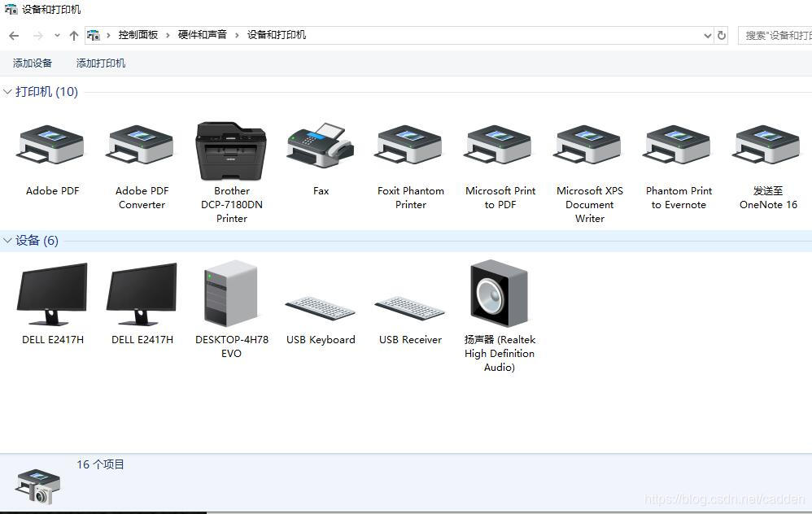Viewport: 812px width, 514px height.
Task: Select Microsoft Print to PDF printer
Action: (x=499, y=145)
